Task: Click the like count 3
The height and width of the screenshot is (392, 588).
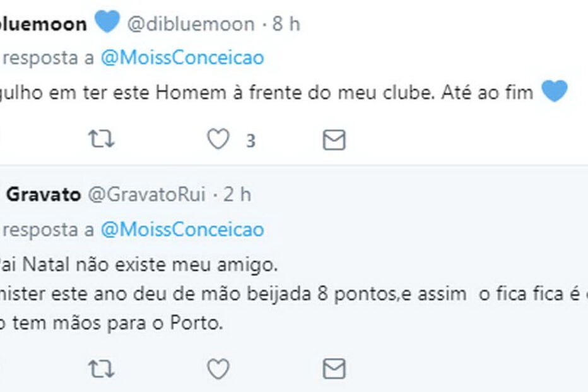Action: pyautogui.click(x=250, y=141)
